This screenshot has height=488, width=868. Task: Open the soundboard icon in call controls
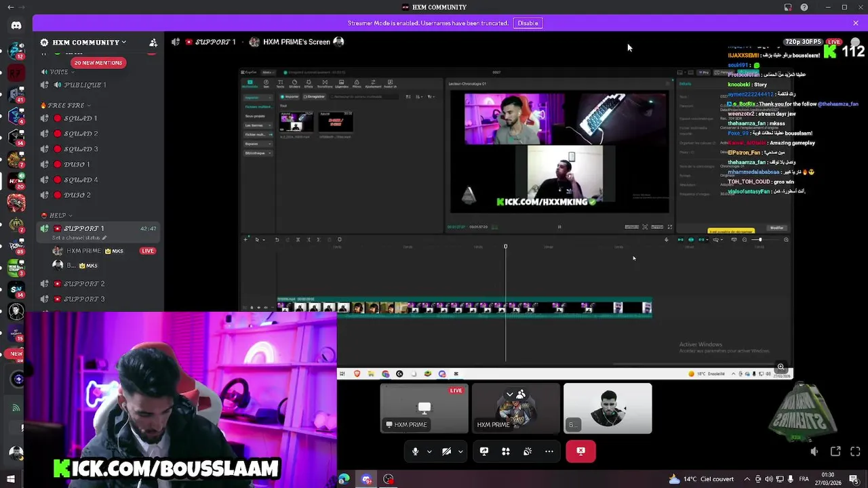click(528, 451)
